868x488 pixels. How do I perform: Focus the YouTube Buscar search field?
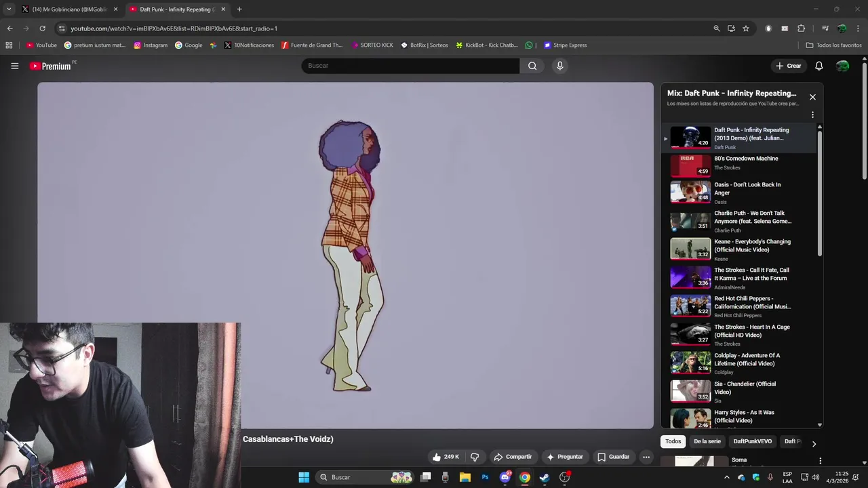point(410,66)
